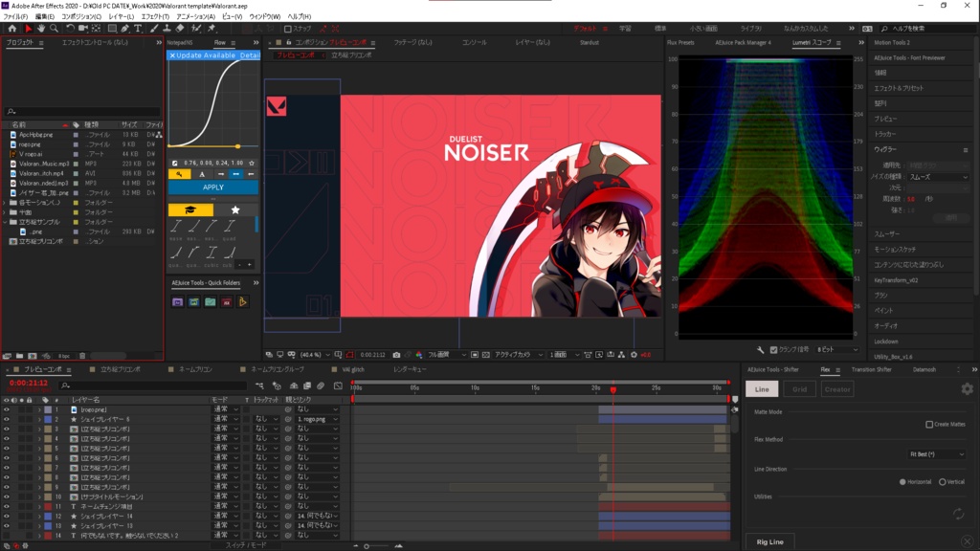Click the orange play icon in Quick Folders
Screen dimensions: 980x551
coord(242,302)
